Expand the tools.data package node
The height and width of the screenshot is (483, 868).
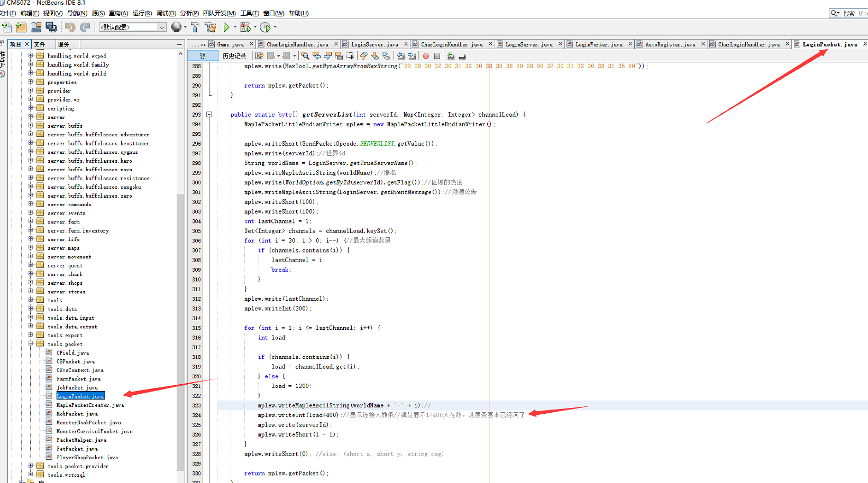pos(31,309)
